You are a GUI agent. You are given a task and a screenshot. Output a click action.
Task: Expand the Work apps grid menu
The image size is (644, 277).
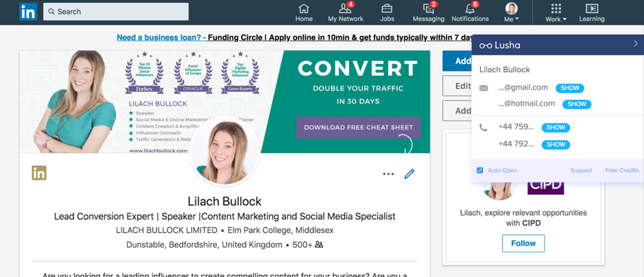click(x=556, y=12)
